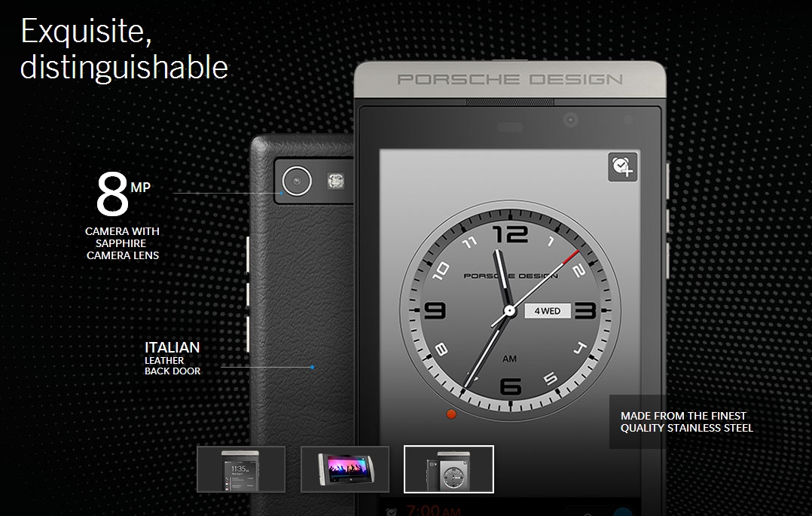The width and height of the screenshot is (812, 516).
Task: Select the landscape concert phone thumbnail
Action: [345, 469]
